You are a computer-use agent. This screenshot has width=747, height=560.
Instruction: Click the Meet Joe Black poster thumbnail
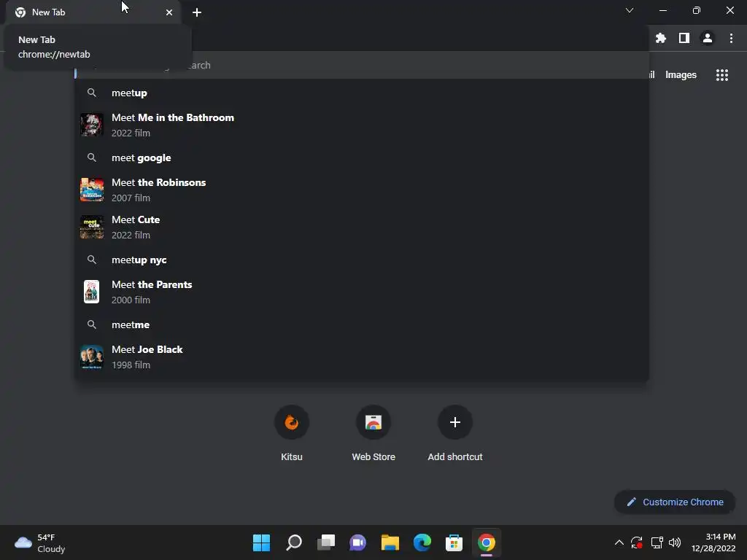coord(91,357)
